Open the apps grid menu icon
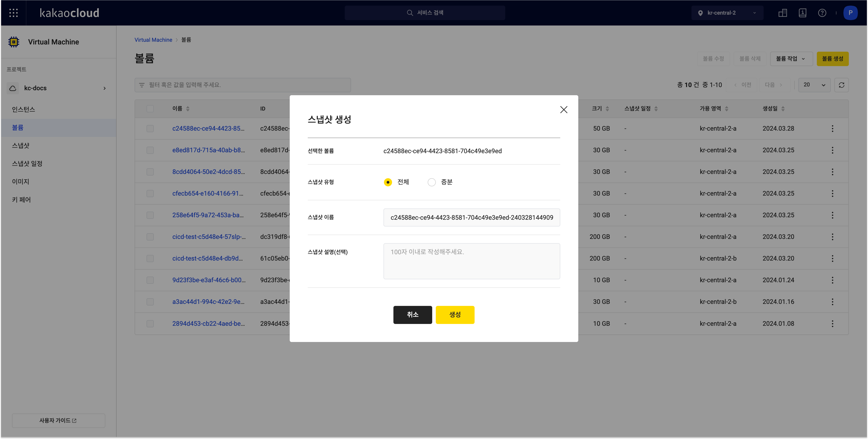The image size is (868, 439). 14,13
